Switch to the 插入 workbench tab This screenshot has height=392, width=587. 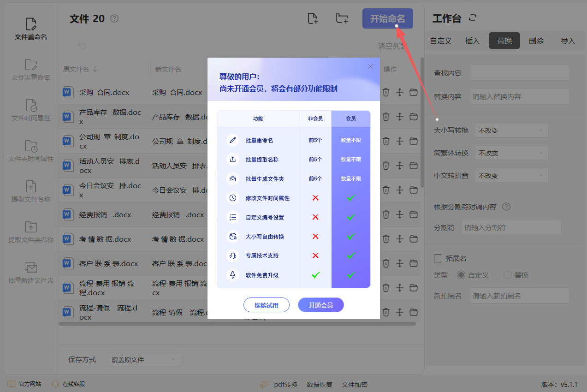473,41
